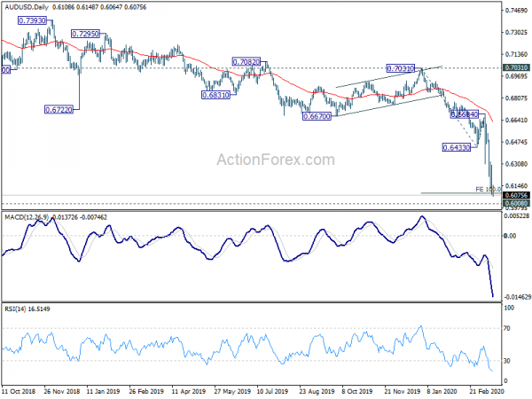
Task: Click the 0.70310 axis price marker
Action: coord(516,68)
